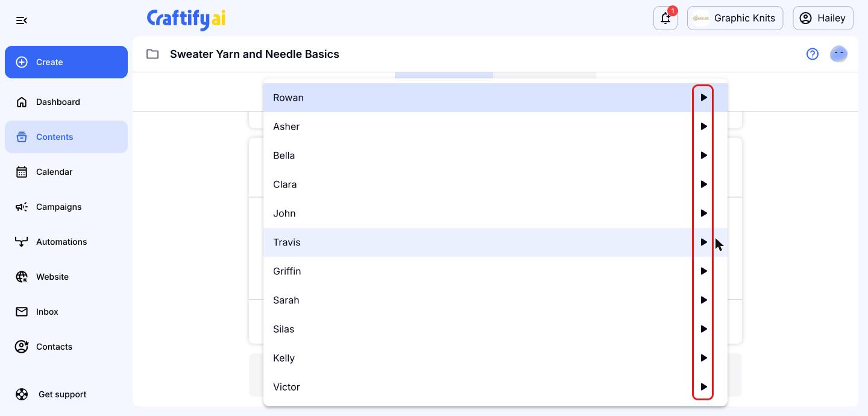Go to Automations
This screenshot has height=416, width=868.
(66, 242)
